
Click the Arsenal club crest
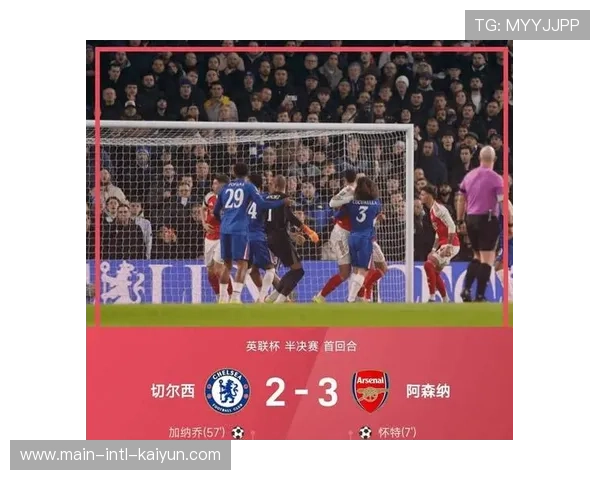(x=370, y=391)
